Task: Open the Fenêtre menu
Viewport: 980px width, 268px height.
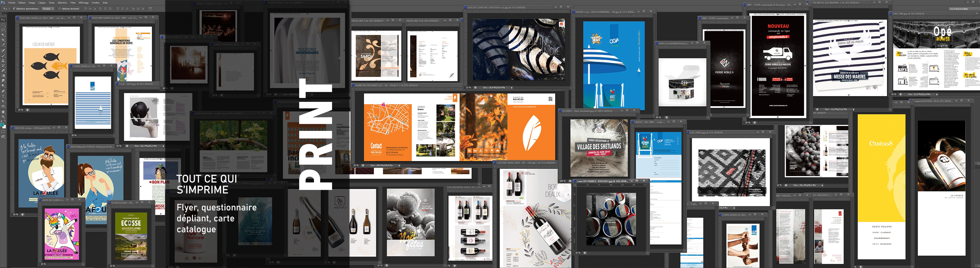Action: click(x=96, y=3)
